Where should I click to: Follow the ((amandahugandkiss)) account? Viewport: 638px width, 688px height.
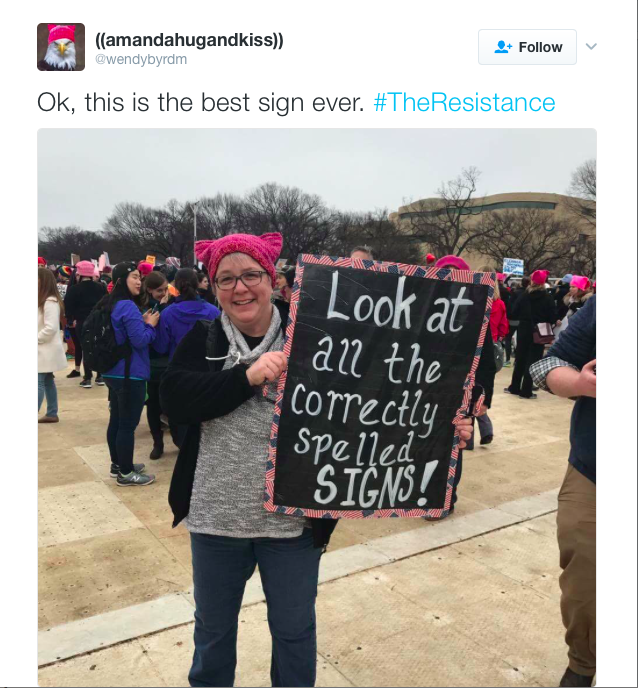527,47
